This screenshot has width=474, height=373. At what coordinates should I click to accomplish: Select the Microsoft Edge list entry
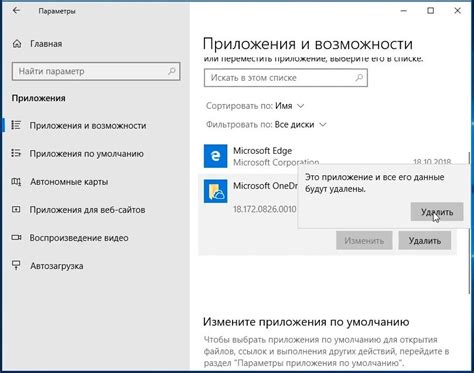(x=330, y=156)
